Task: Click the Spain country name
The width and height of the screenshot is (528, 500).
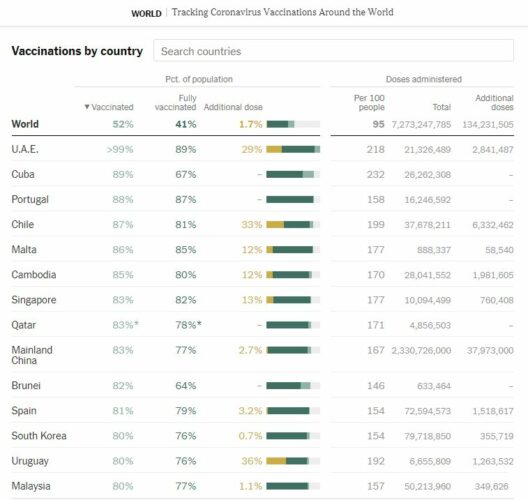Action: pyautogui.click(x=24, y=411)
